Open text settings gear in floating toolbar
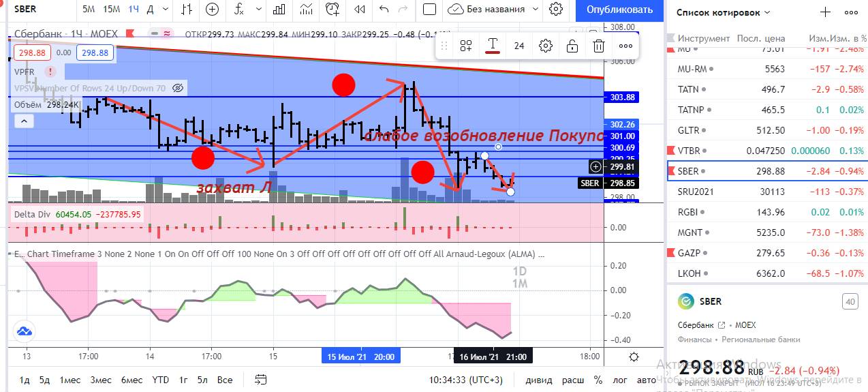The image size is (868, 392). [545, 46]
